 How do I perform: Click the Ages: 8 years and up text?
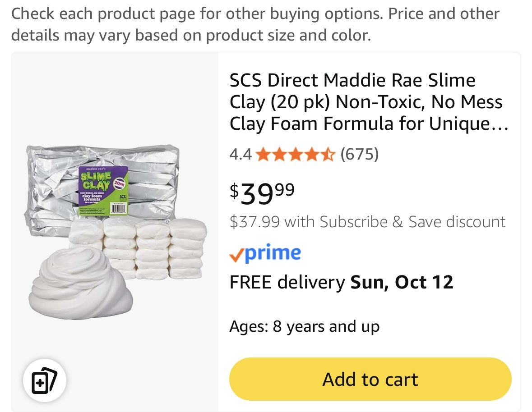click(304, 327)
